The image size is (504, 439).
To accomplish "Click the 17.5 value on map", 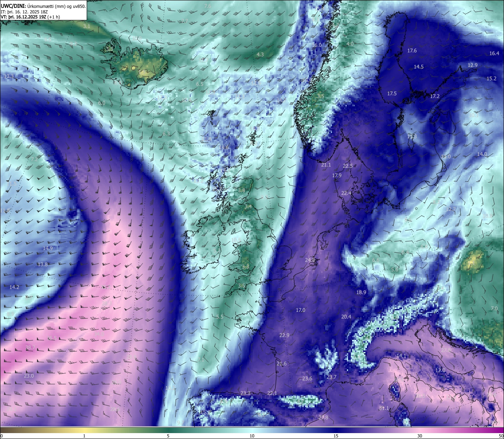I will 392,93.
